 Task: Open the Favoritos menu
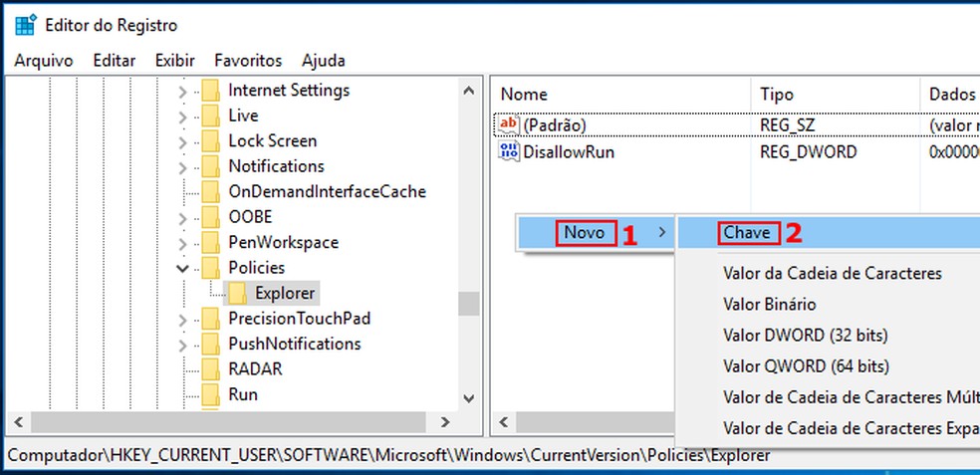[x=248, y=61]
